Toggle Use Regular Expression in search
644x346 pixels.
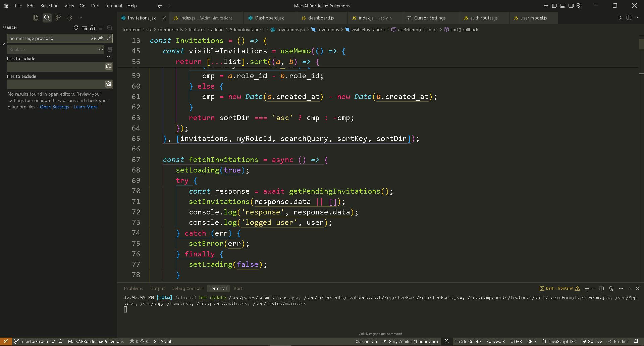pyautogui.click(x=109, y=38)
